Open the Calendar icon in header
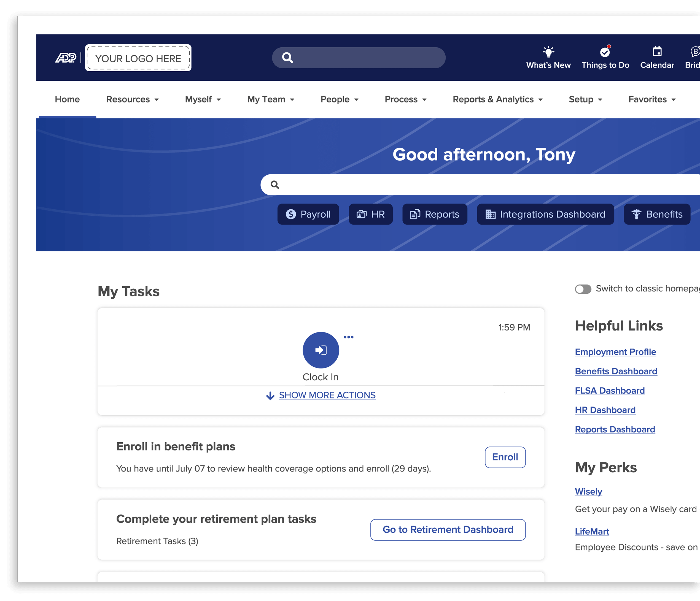The height and width of the screenshot is (601, 700). pos(657,52)
